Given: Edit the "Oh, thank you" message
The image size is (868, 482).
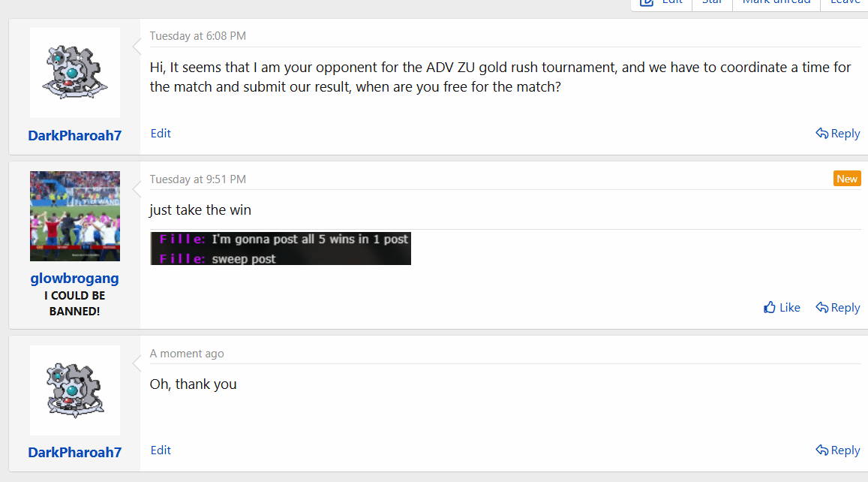Looking at the screenshot, I should [161, 450].
